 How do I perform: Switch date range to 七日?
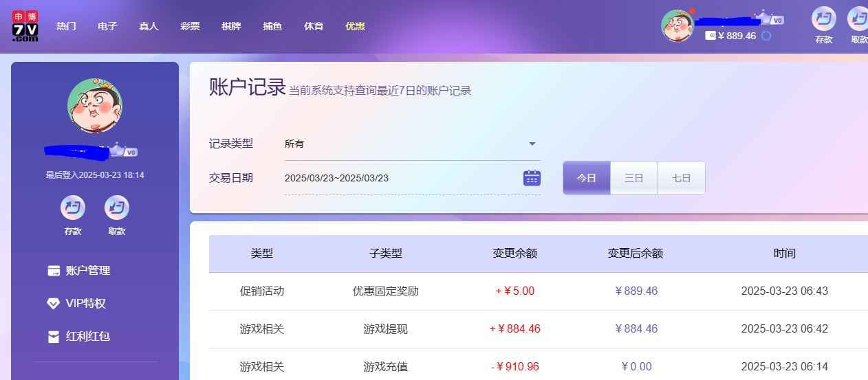[681, 178]
